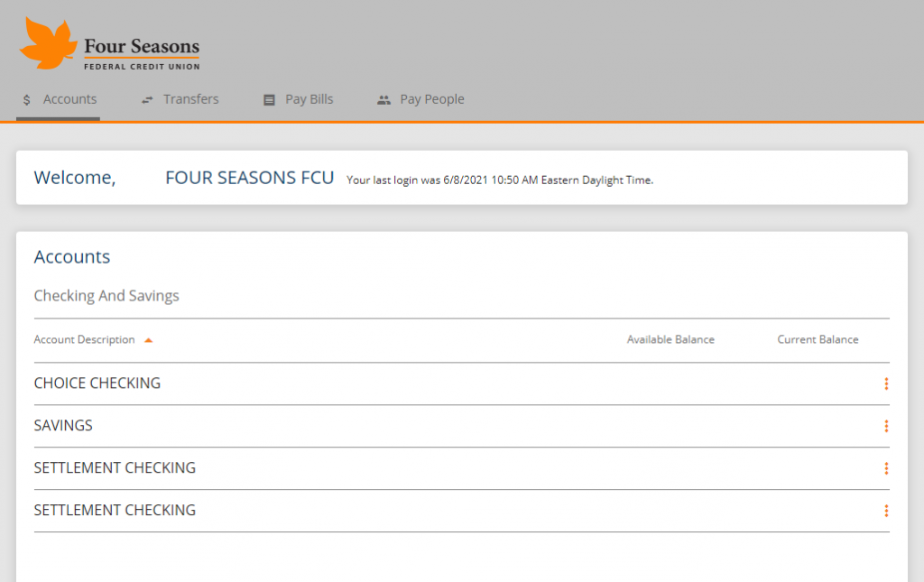
Task: Open the SAVINGS account
Action: click(x=63, y=426)
